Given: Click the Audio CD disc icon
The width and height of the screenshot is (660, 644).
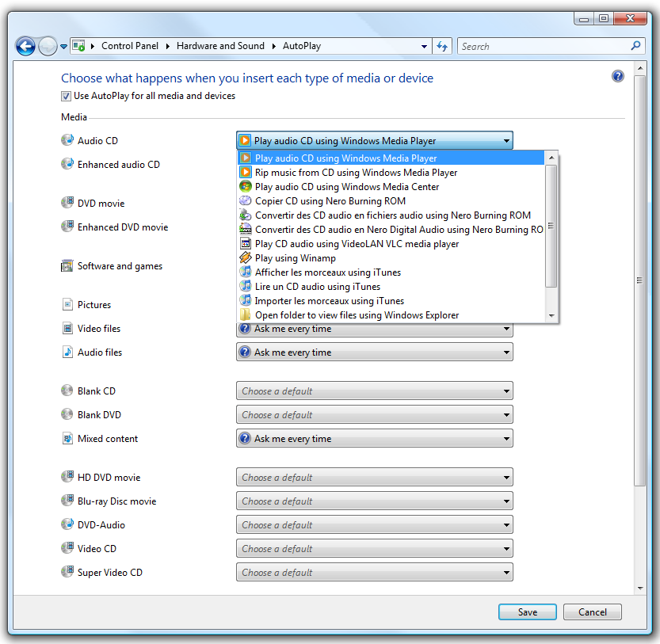Looking at the screenshot, I should 67,140.
